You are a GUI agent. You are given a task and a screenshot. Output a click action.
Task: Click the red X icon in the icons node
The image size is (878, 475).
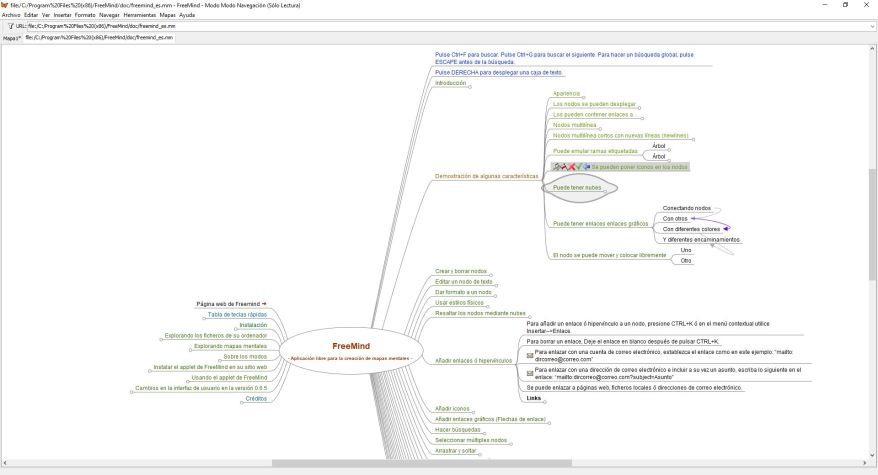pos(571,167)
